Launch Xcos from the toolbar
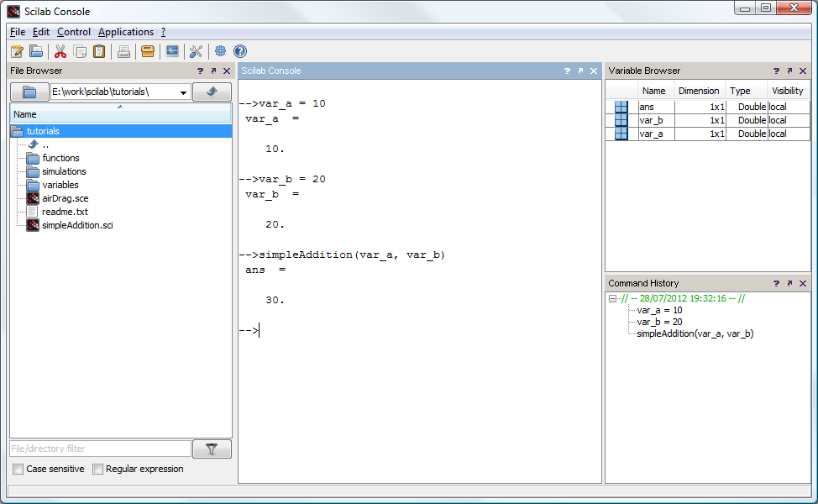Screen dimensions: 818x504 click(172, 51)
